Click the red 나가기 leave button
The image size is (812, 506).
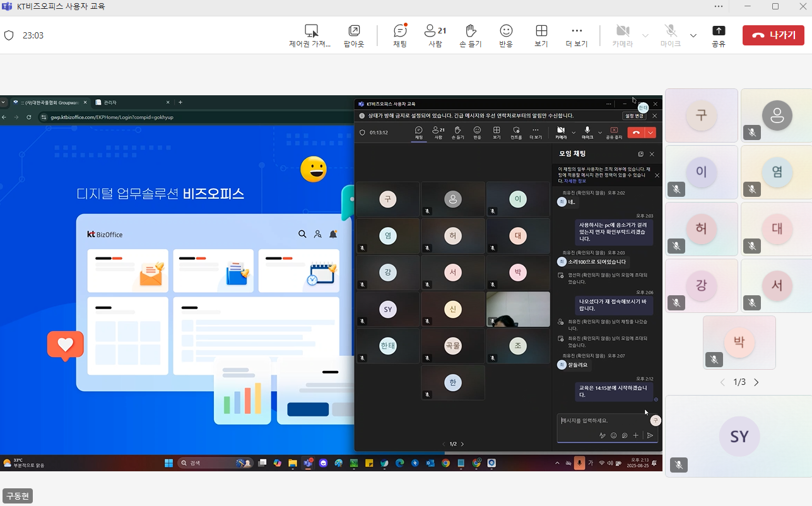(773, 35)
